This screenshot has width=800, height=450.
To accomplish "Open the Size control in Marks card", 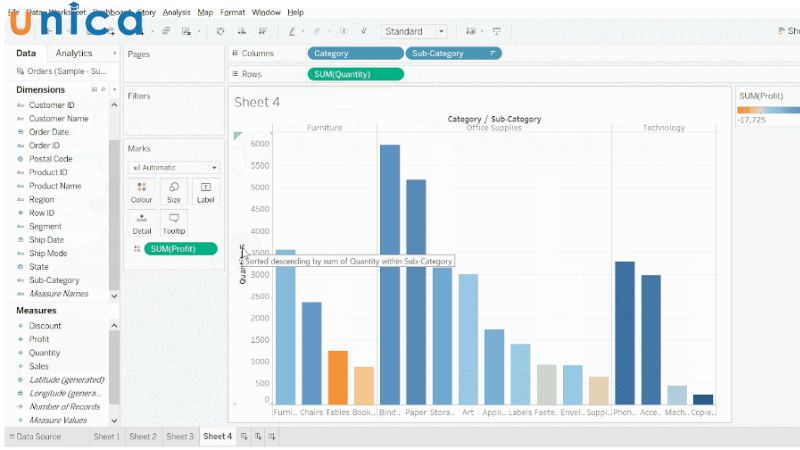I will tap(174, 191).
